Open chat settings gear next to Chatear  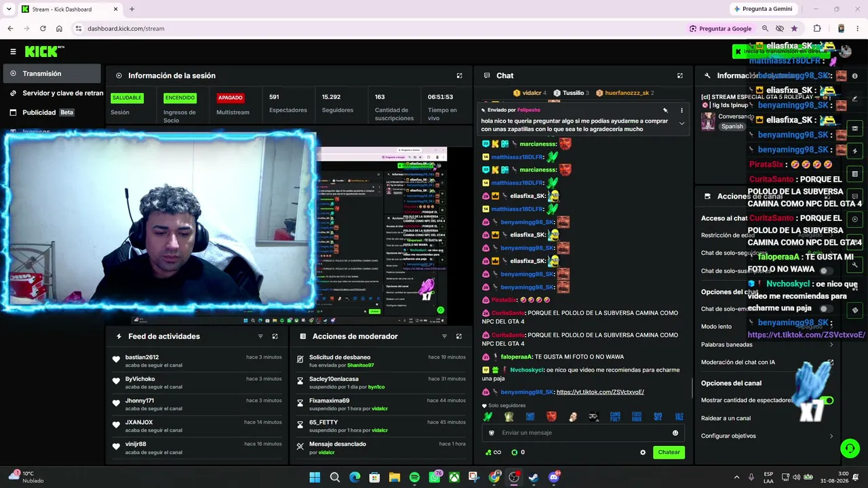point(643,452)
